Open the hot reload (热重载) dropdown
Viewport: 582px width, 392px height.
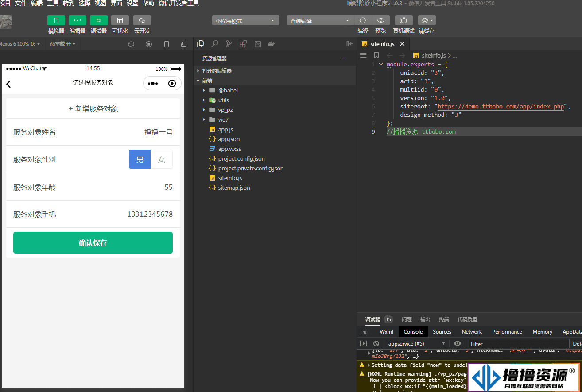(x=62, y=44)
